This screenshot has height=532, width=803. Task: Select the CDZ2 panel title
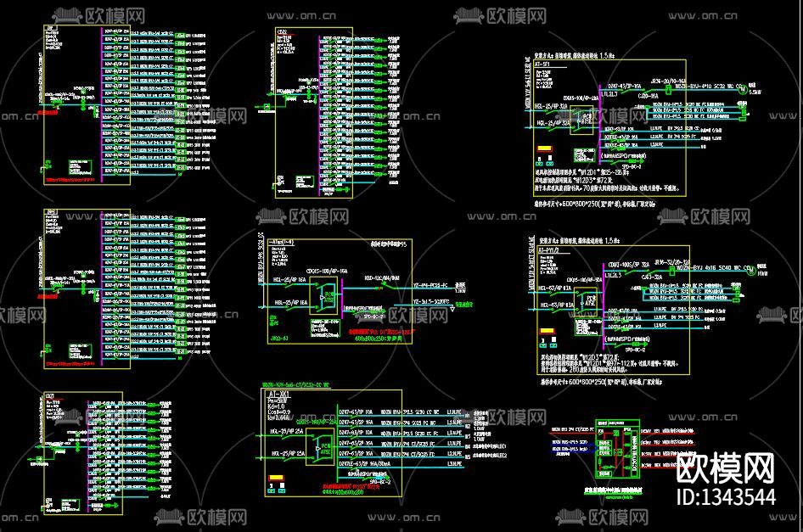(x=282, y=31)
